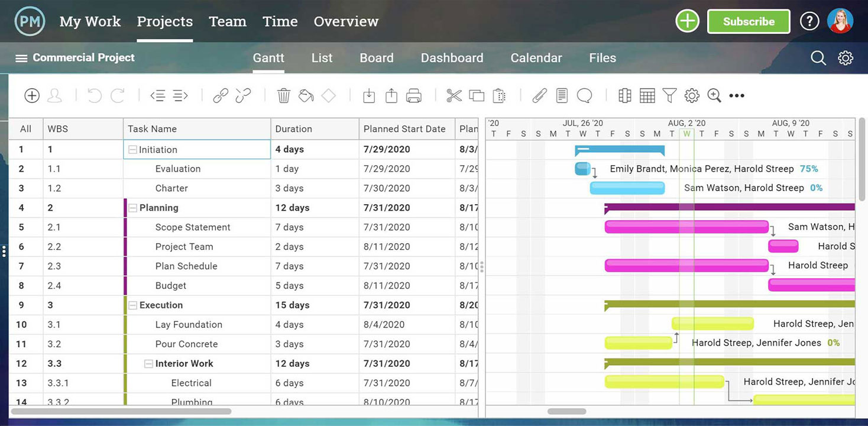The height and width of the screenshot is (426, 868).
Task: Click the delete trash can icon
Action: [x=284, y=95]
